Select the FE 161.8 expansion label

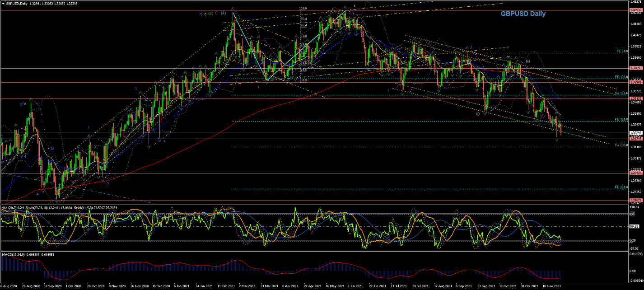click(621, 119)
